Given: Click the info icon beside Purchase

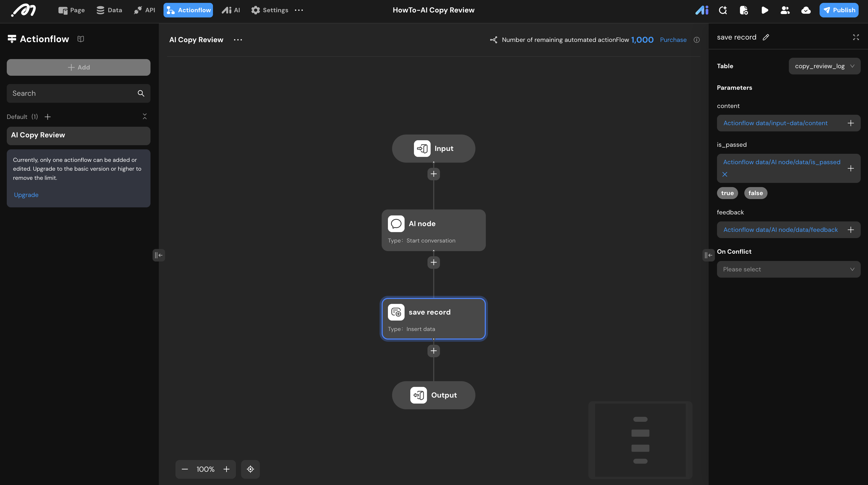Looking at the screenshot, I should [696, 40].
